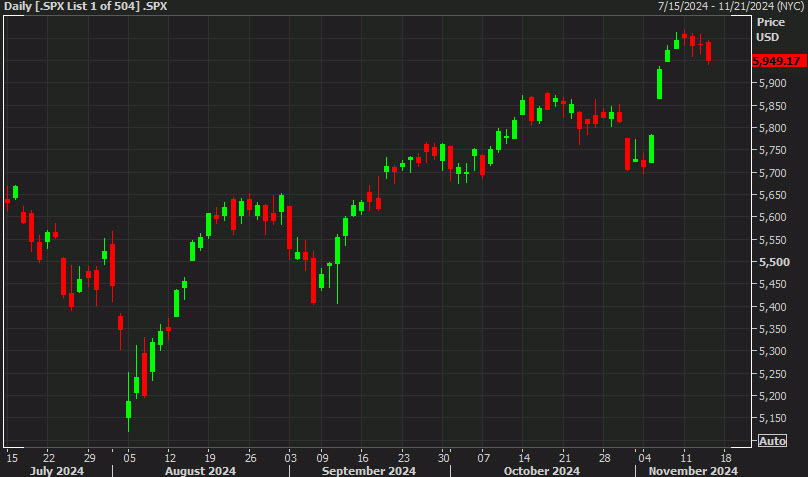808x477 pixels.
Task: Click date tick 14 on time axis
Action: 524,457
